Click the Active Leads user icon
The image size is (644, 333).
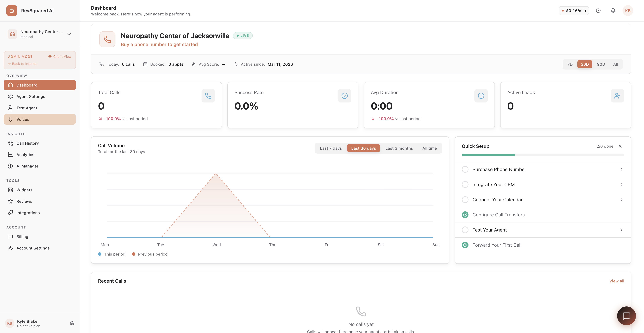[x=617, y=96]
